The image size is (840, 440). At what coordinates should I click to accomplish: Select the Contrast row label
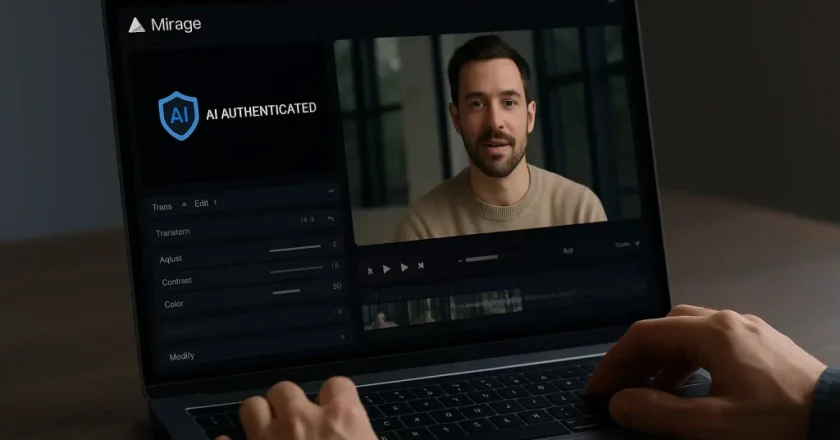coord(177,281)
